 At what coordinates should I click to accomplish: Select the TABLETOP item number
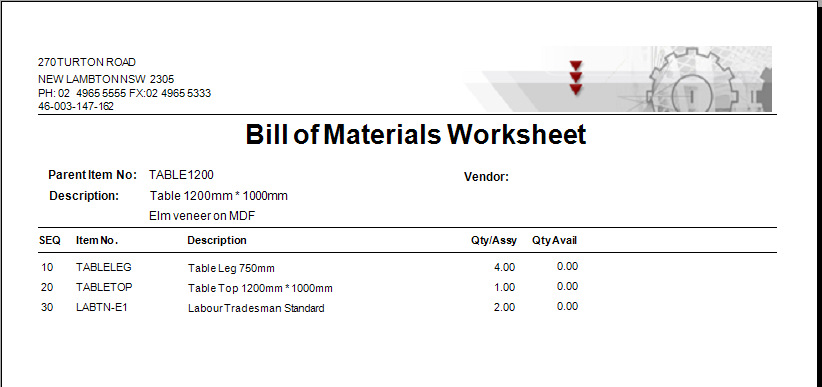point(104,287)
